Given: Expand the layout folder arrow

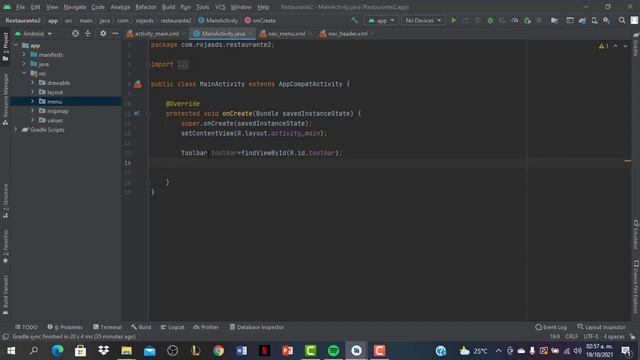Looking at the screenshot, I should pyautogui.click(x=32, y=92).
